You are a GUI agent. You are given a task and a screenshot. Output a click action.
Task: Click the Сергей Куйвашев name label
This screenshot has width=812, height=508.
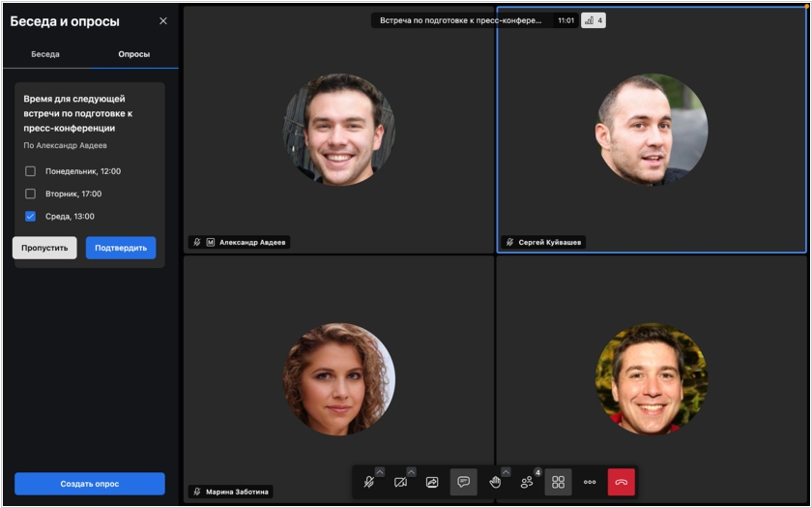550,242
